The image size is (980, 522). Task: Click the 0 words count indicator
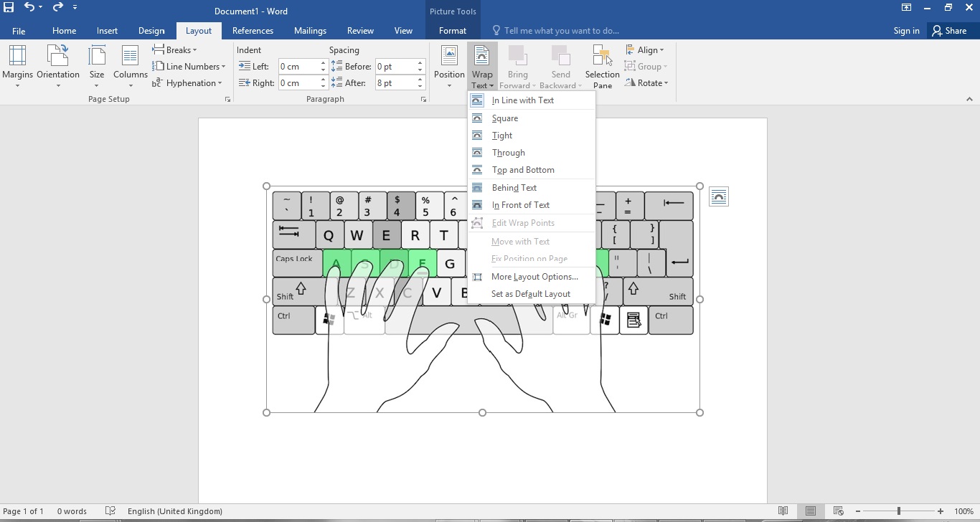[x=72, y=511]
